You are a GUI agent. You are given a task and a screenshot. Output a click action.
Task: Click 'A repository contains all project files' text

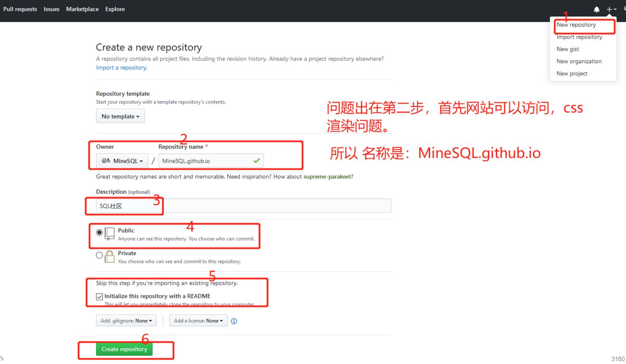[240, 59]
